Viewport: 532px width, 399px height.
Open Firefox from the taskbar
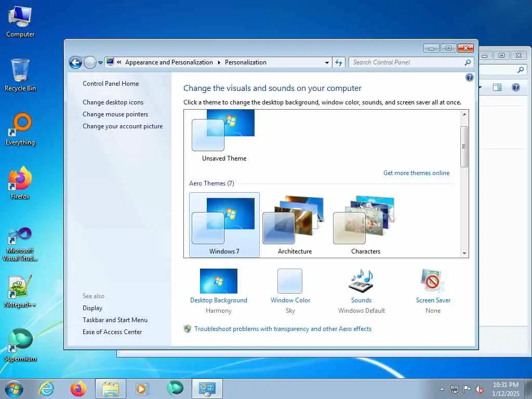(x=78, y=389)
